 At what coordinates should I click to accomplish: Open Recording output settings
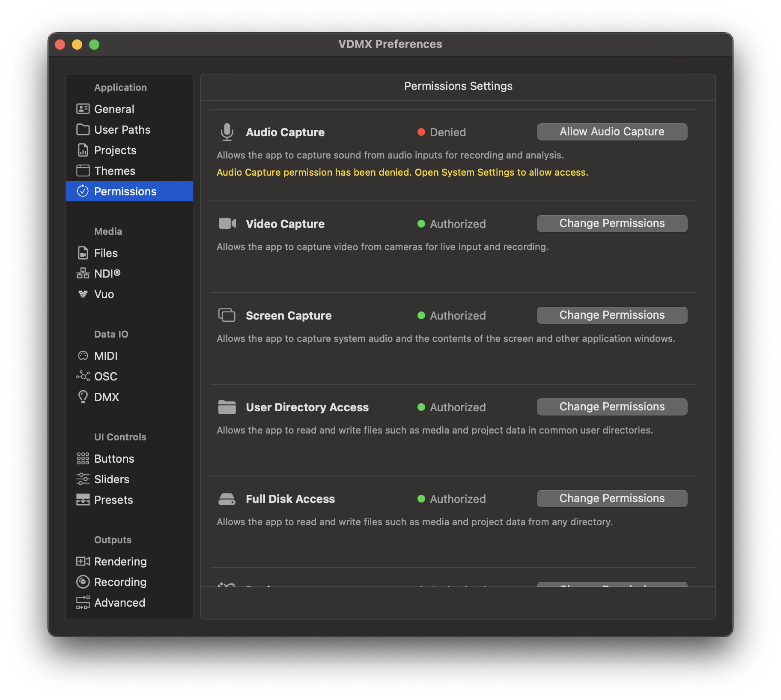click(x=129, y=582)
